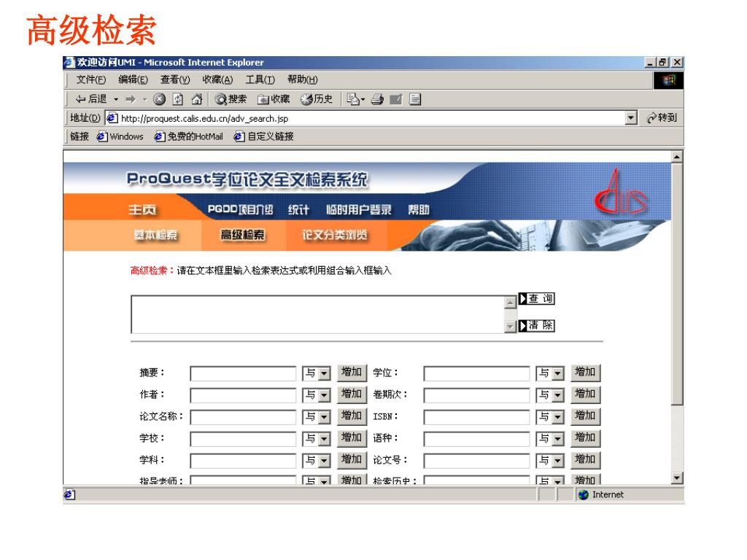Screen dimensions: 747x560
Task: Click 增加 button in 语种 row
Action: coord(586,438)
